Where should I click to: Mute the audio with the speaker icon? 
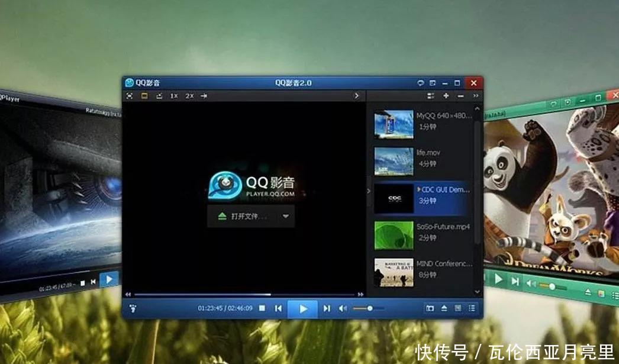point(344,308)
